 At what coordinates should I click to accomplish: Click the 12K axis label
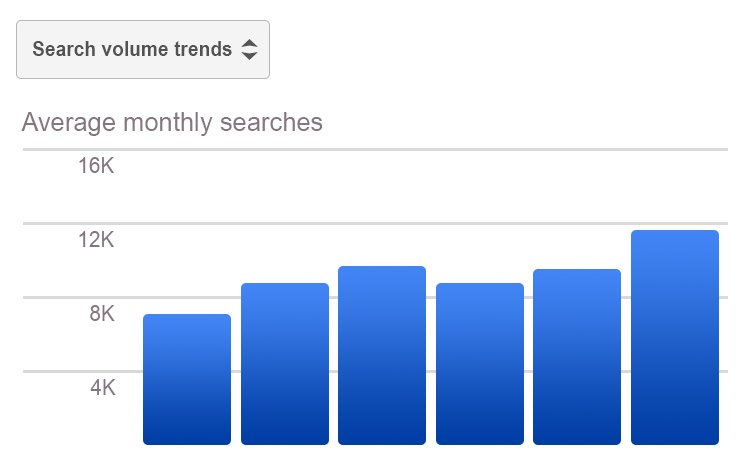tap(97, 240)
